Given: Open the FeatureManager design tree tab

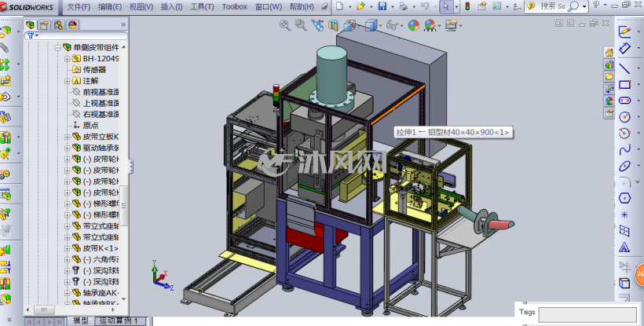Looking at the screenshot, I should (30, 25).
